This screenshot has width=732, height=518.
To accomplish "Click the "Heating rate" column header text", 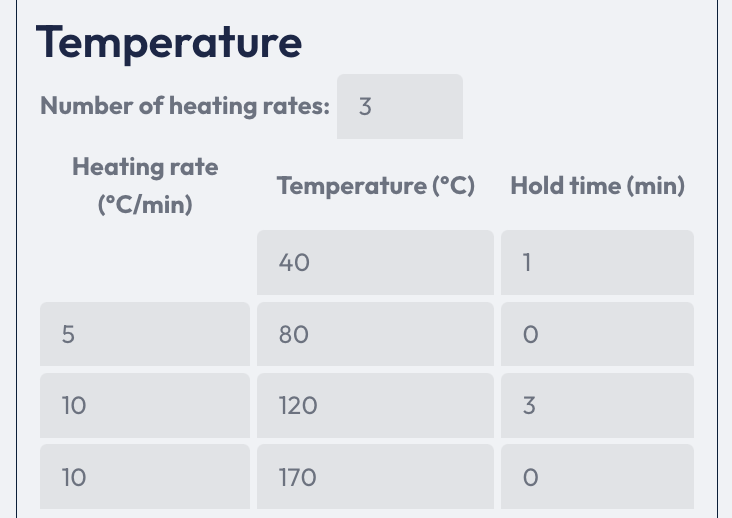I will (145, 167).
